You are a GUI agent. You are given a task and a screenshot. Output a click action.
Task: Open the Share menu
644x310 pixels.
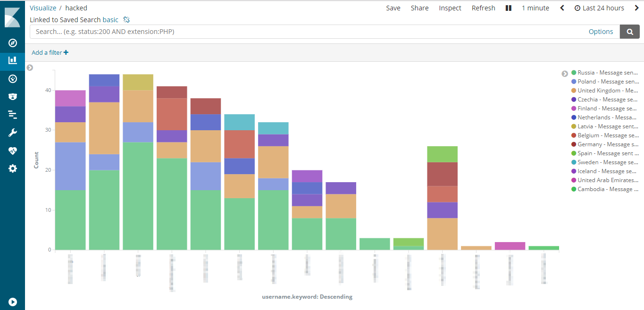(x=419, y=8)
